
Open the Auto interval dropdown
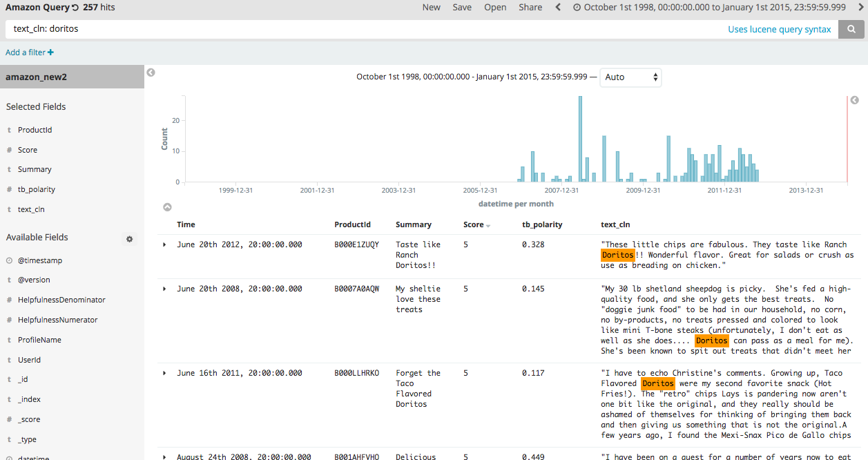pos(630,77)
